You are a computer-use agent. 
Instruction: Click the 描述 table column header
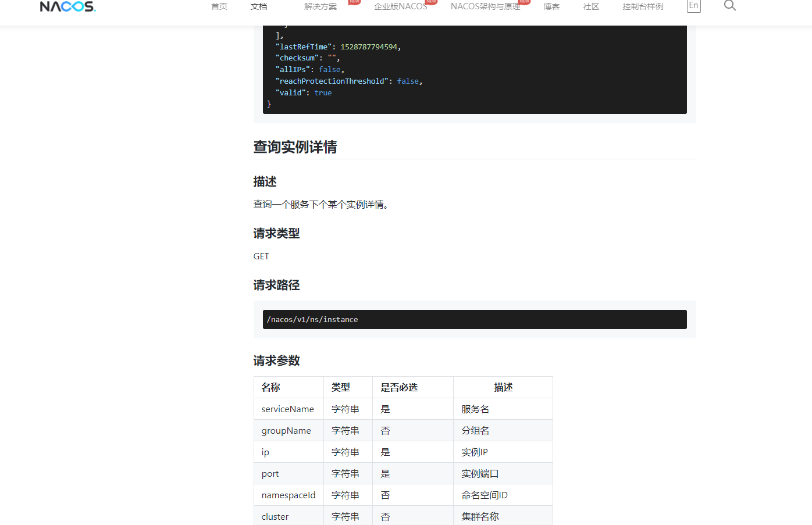503,387
